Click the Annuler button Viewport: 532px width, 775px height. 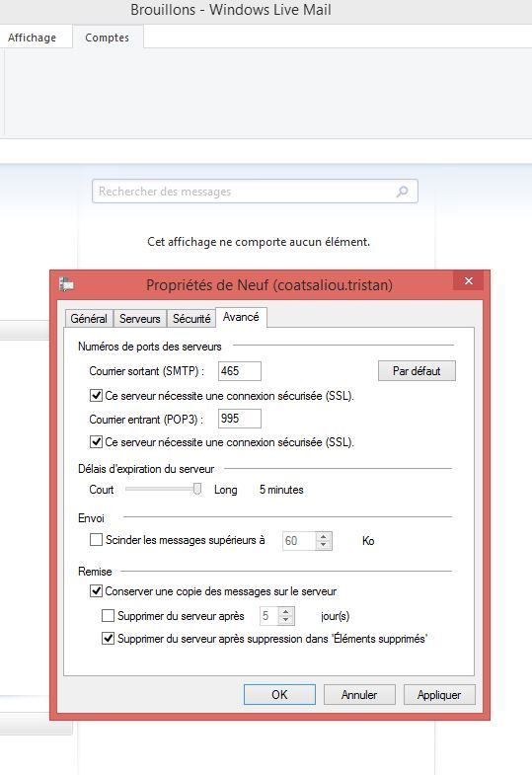(x=359, y=694)
